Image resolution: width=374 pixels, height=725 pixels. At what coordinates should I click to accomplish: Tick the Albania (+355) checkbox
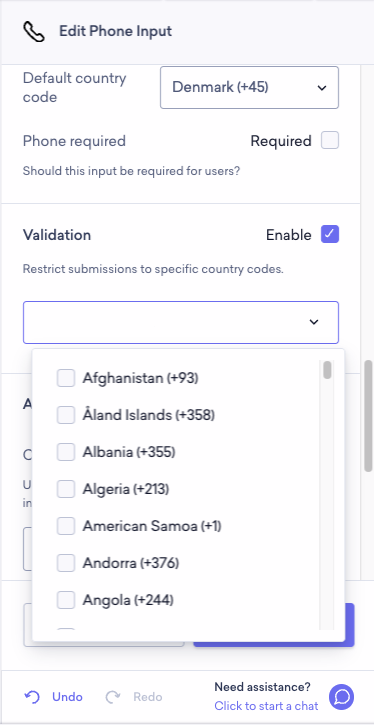point(66,452)
